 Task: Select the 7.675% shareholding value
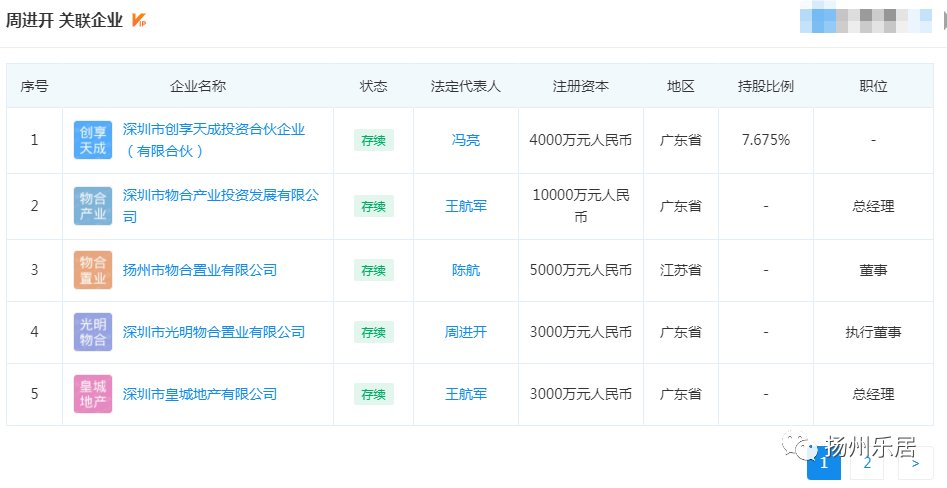click(765, 140)
